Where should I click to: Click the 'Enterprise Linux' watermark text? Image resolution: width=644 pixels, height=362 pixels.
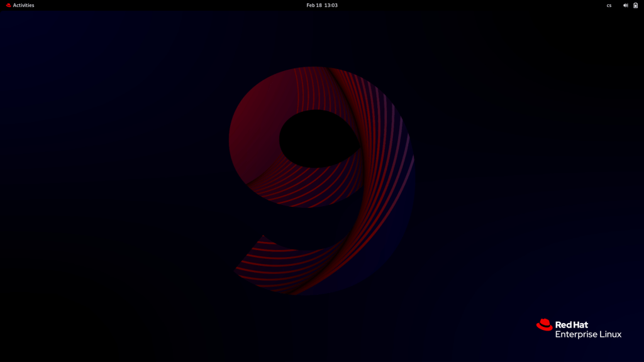pyautogui.click(x=588, y=334)
